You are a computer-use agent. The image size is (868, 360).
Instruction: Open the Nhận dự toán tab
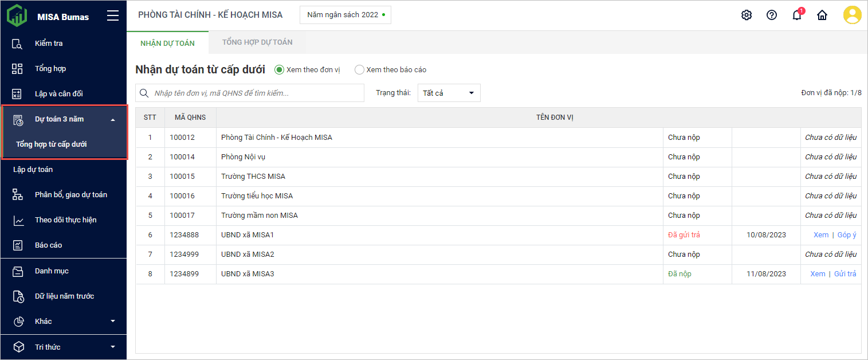coord(167,43)
